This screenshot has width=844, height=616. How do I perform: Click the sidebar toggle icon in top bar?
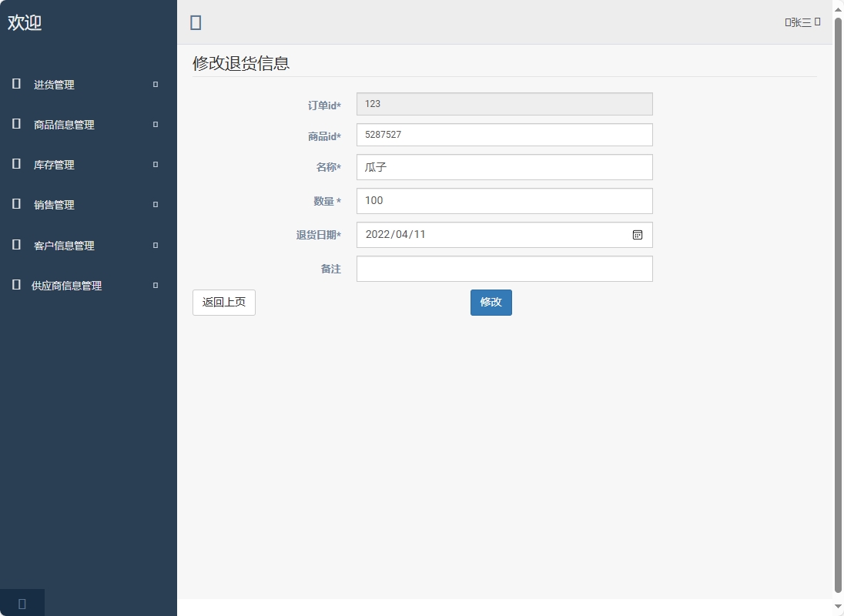pos(196,22)
